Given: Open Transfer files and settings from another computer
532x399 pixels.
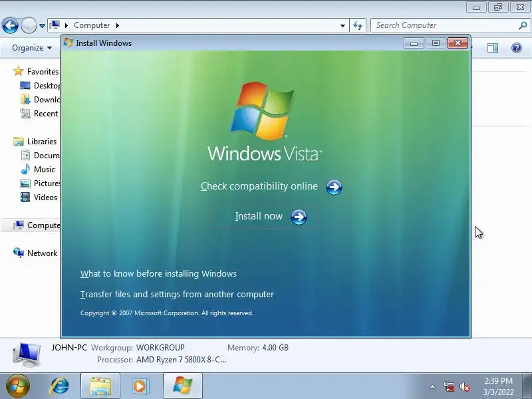Looking at the screenshot, I should pyautogui.click(x=177, y=294).
